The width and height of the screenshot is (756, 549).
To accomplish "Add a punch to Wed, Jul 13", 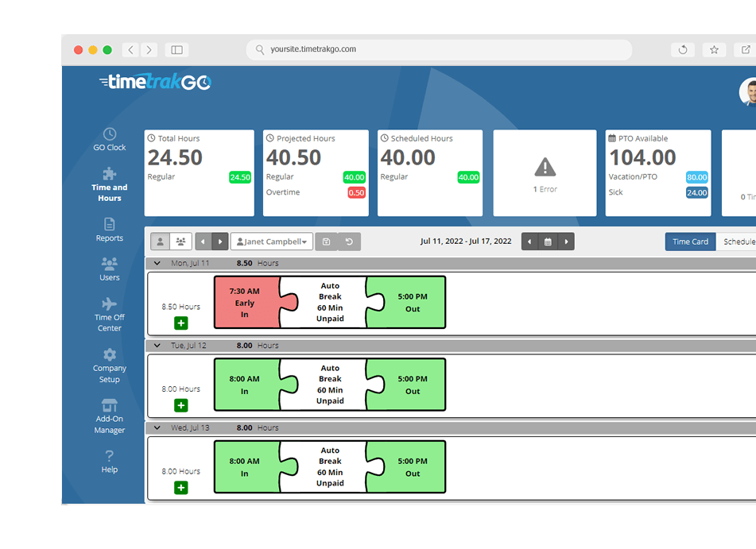I will [181, 488].
